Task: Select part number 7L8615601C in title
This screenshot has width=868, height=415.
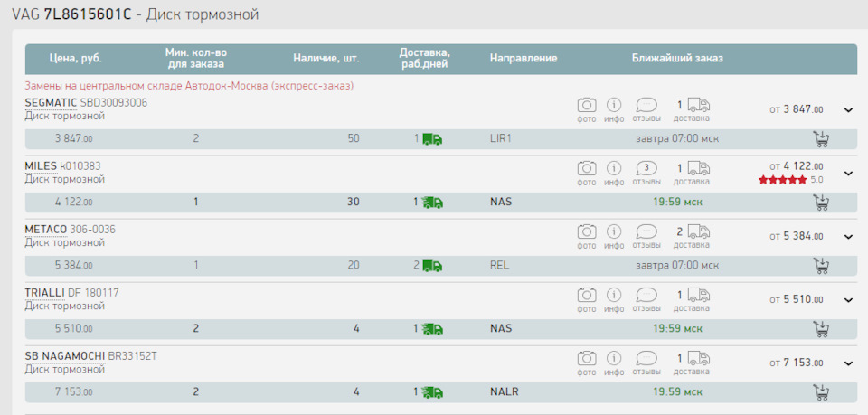Action: [88, 14]
